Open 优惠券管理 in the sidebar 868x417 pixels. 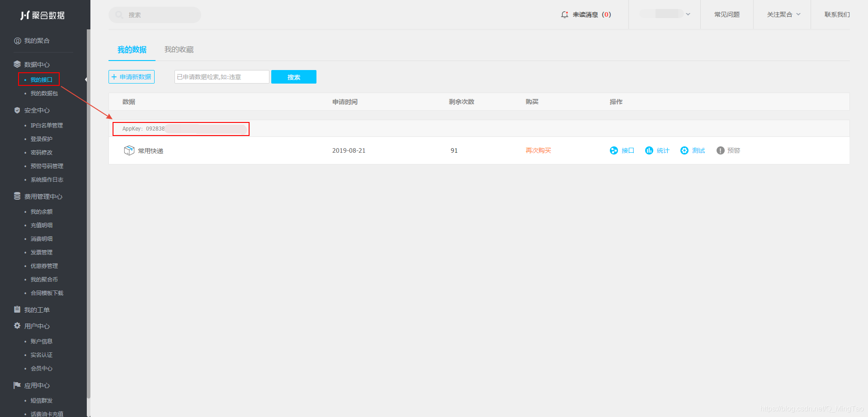(44, 266)
